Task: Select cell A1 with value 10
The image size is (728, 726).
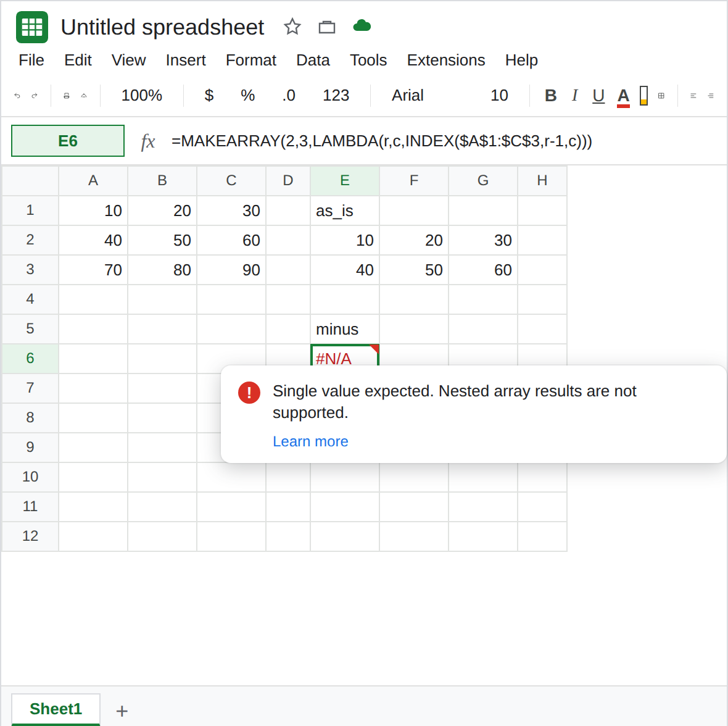Action: coord(93,211)
